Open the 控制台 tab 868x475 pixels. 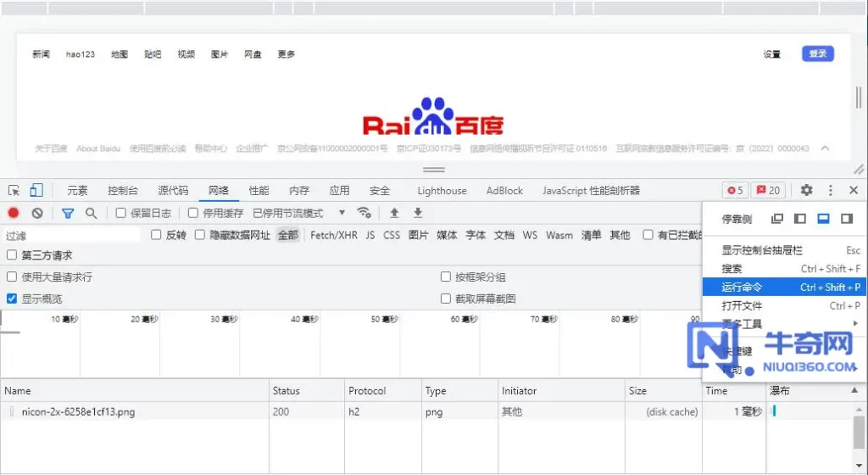click(x=122, y=191)
